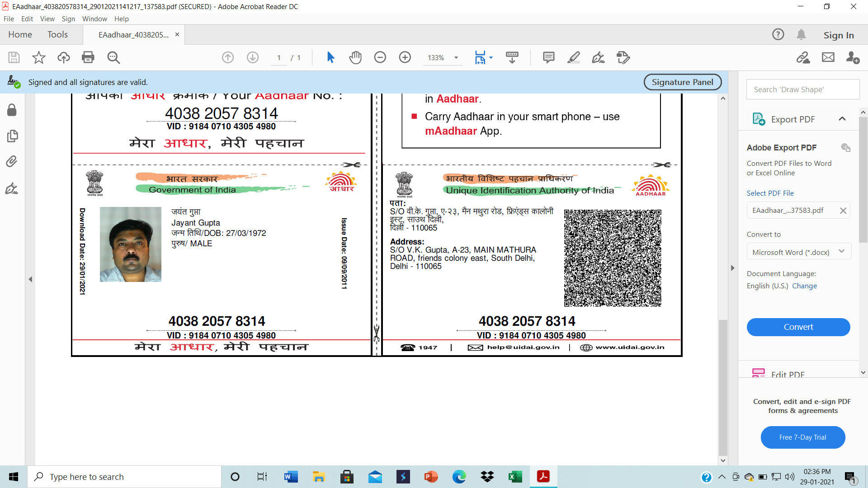Image resolution: width=868 pixels, height=488 pixels.
Task: Open the Sign document tool
Action: (599, 57)
